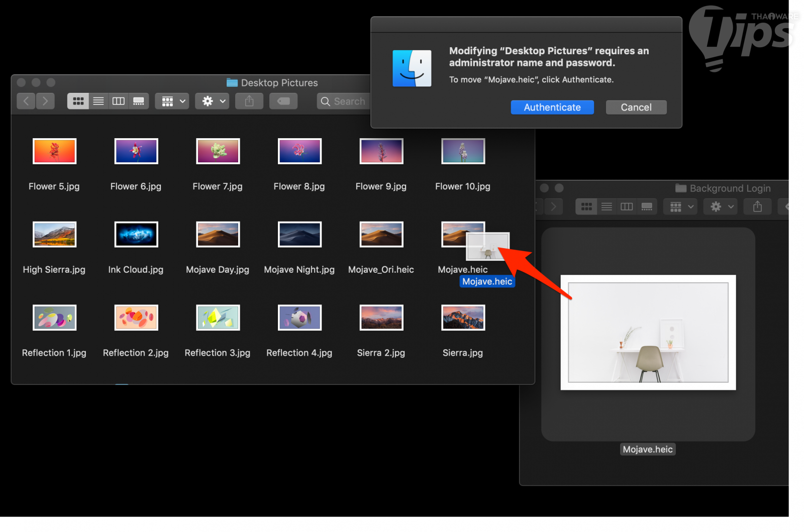The image size is (804, 532).
Task: Select High Sierra.jpg thumbnail
Action: pyautogui.click(x=54, y=234)
